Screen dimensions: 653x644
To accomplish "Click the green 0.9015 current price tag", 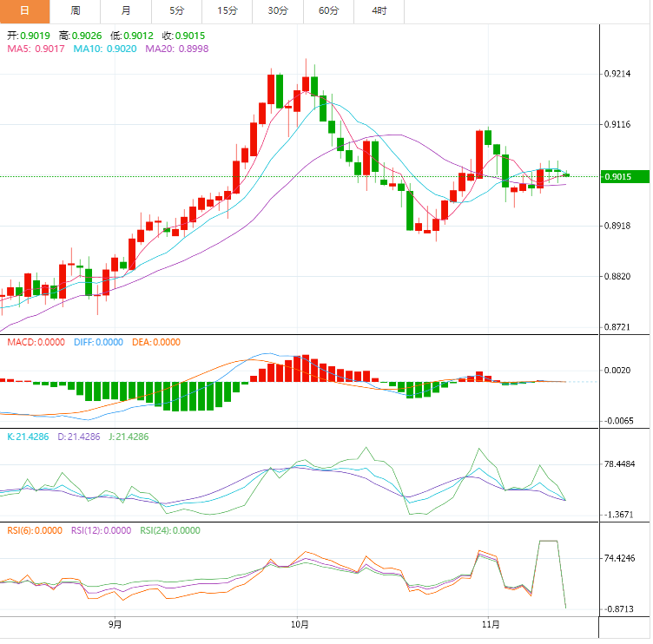I will pyautogui.click(x=623, y=177).
